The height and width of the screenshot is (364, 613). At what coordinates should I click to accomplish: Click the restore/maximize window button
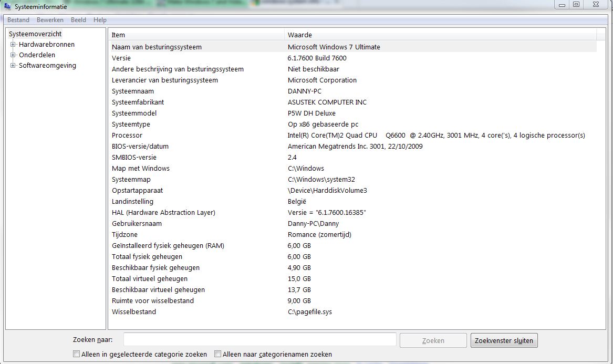coord(577,5)
